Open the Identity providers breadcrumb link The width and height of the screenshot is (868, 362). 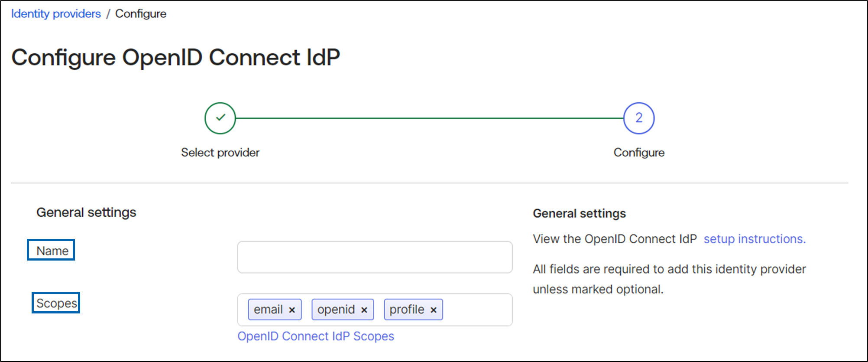56,14
